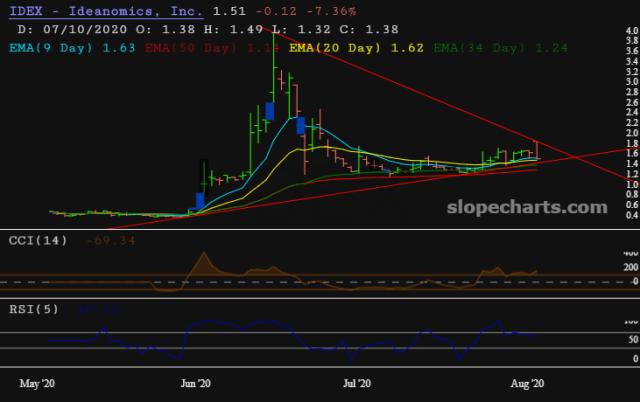Select the EMA(9 Day) legend label

[56, 46]
